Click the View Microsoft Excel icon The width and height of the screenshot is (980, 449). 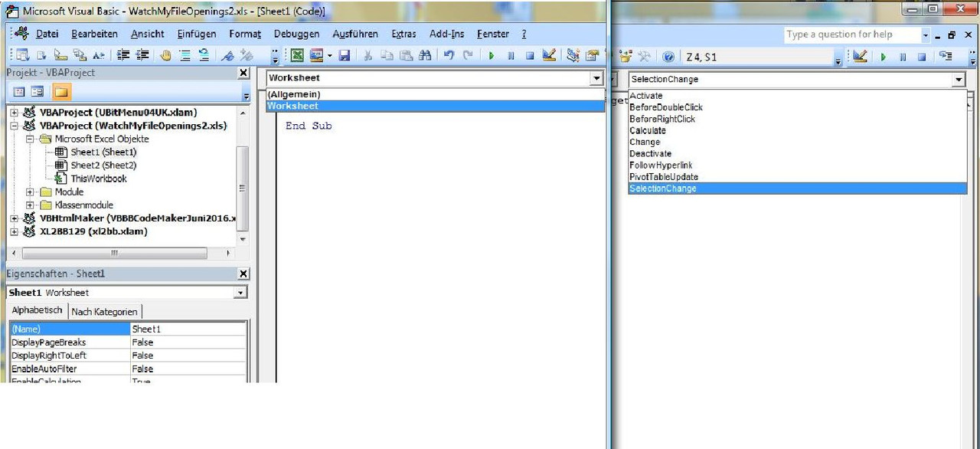coord(296,55)
